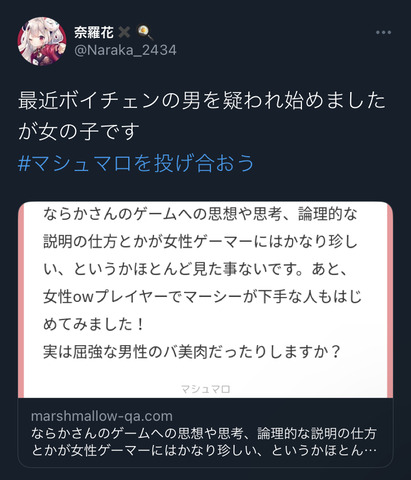Click the card preview description under the domain
Screen dimensions: 411x480
click(204, 442)
